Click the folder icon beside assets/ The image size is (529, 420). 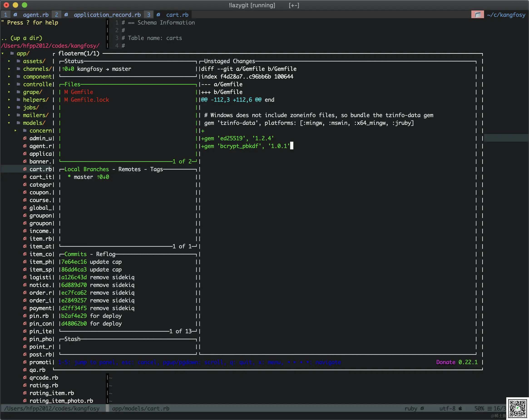coord(18,61)
